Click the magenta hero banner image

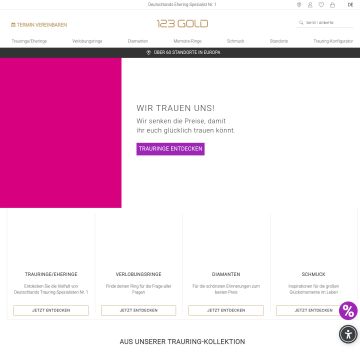[x=61, y=133]
